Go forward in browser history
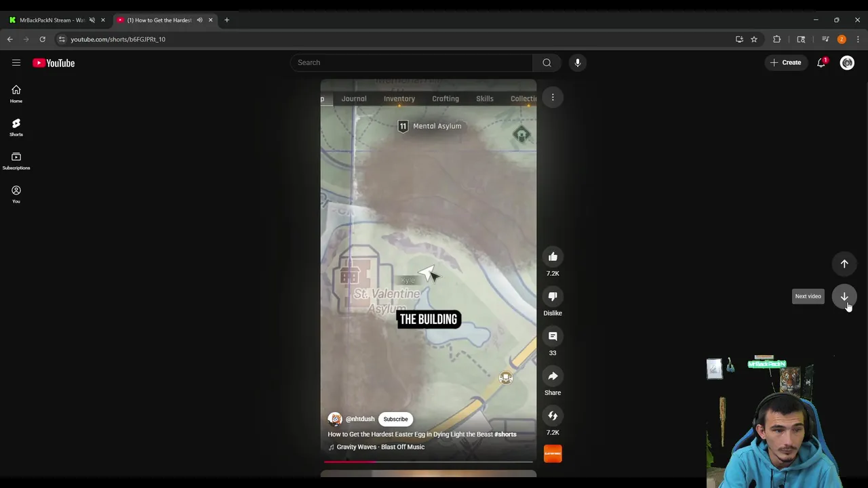The height and width of the screenshot is (488, 868). click(26, 39)
